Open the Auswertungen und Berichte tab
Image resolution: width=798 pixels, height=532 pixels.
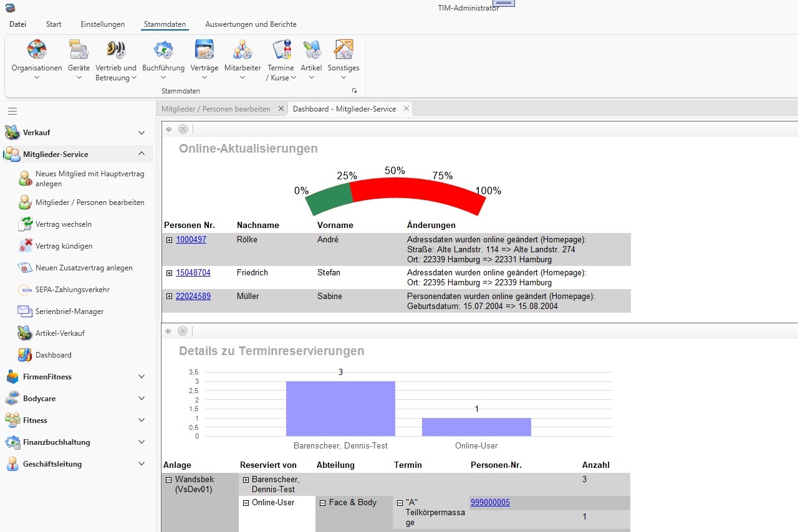click(251, 24)
